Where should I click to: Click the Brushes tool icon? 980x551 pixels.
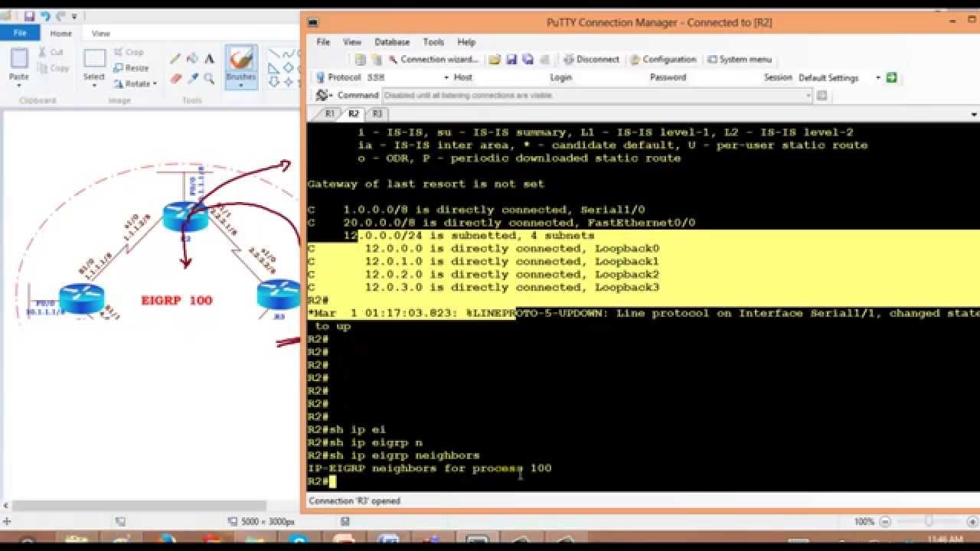pyautogui.click(x=241, y=60)
